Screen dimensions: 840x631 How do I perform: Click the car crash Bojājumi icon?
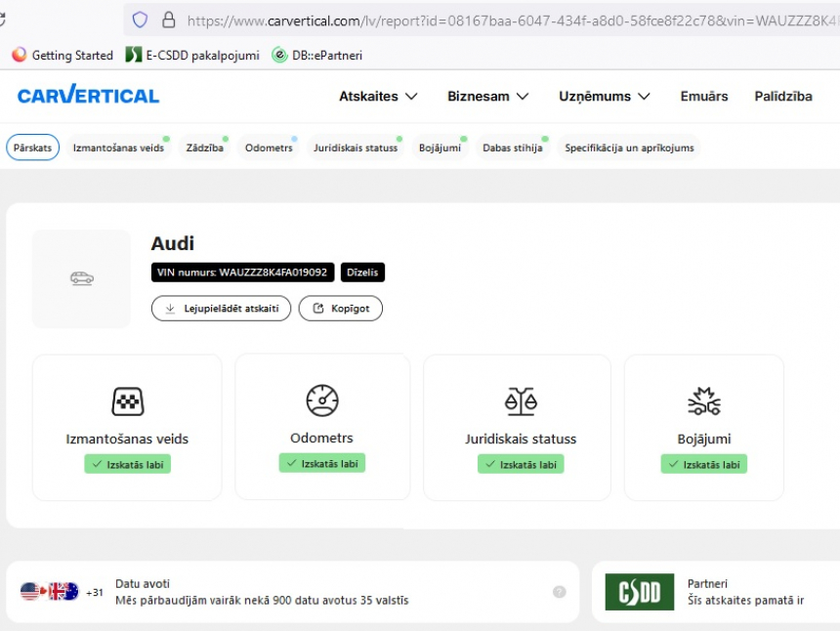(x=704, y=401)
